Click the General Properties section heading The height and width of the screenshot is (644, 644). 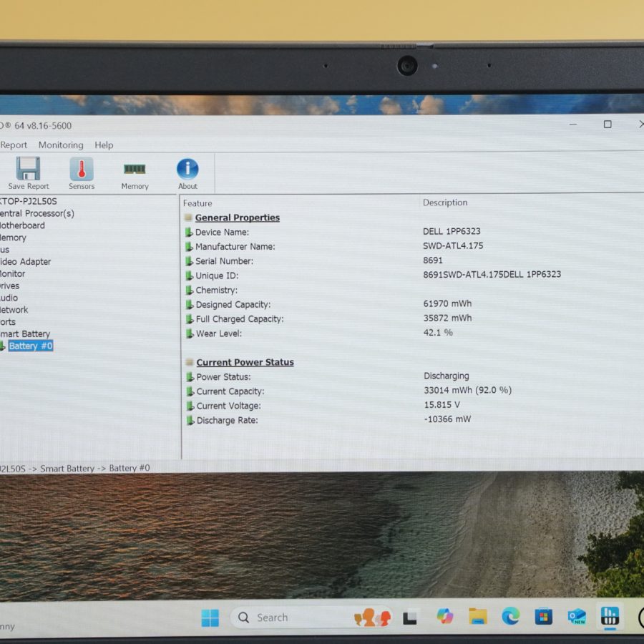click(238, 218)
